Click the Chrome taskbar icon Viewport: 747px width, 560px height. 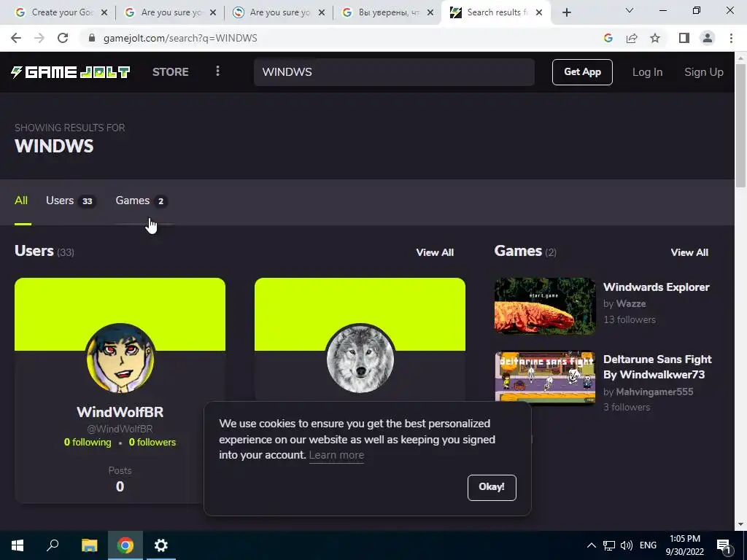pyautogui.click(x=125, y=545)
